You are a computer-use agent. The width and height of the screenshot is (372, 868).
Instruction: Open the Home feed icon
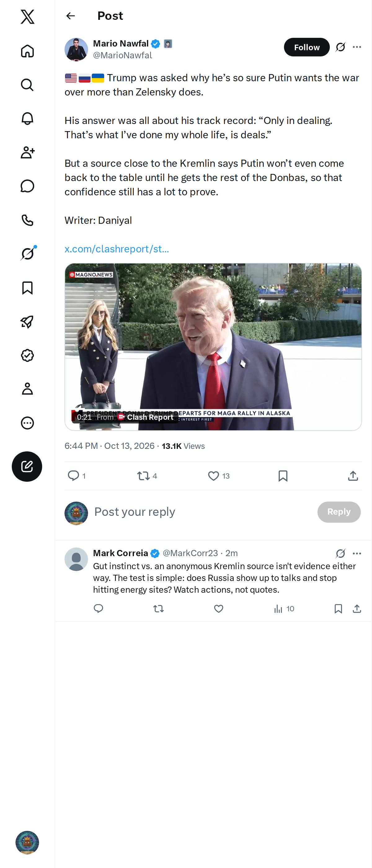[27, 51]
